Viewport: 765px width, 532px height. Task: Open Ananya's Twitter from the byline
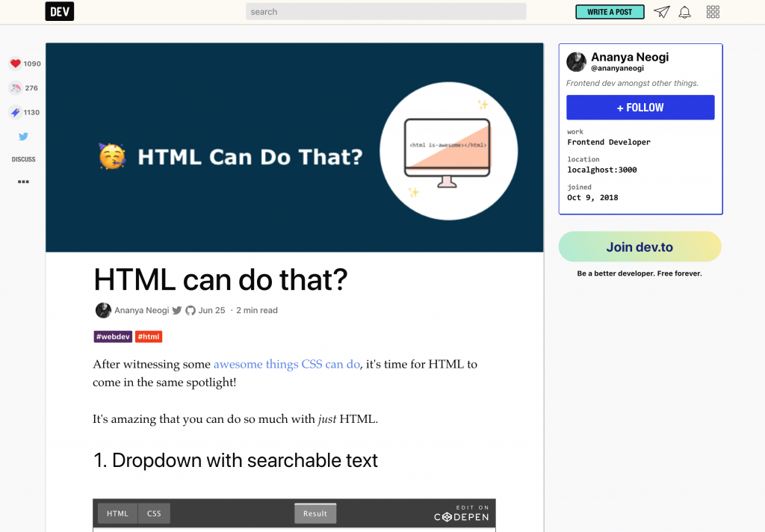(x=176, y=310)
